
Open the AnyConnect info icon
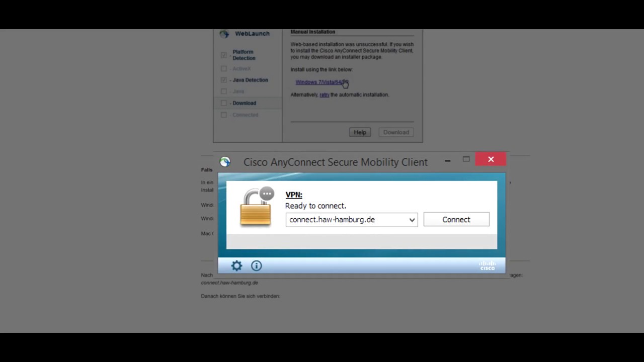(x=257, y=266)
